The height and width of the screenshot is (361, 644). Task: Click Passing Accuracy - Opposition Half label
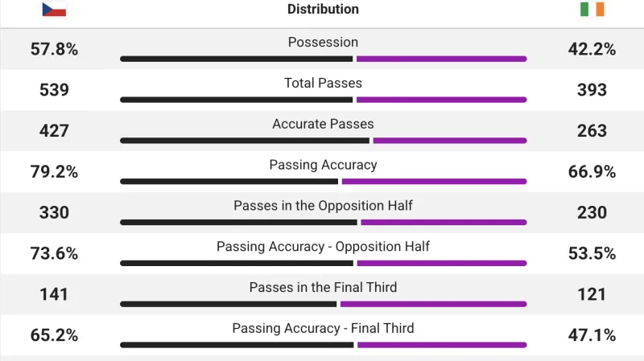tap(323, 247)
